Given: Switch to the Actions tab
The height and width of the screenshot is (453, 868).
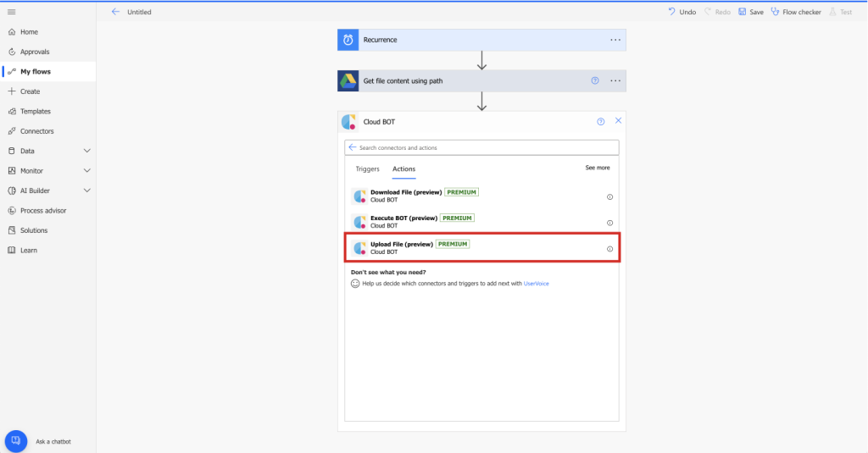Looking at the screenshot, I should point(404,169).
